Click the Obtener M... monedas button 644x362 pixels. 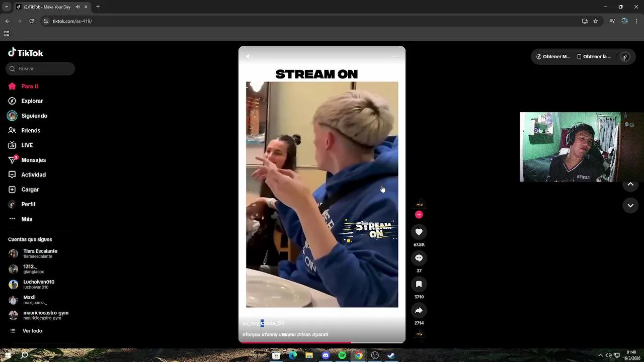(553, 57)
